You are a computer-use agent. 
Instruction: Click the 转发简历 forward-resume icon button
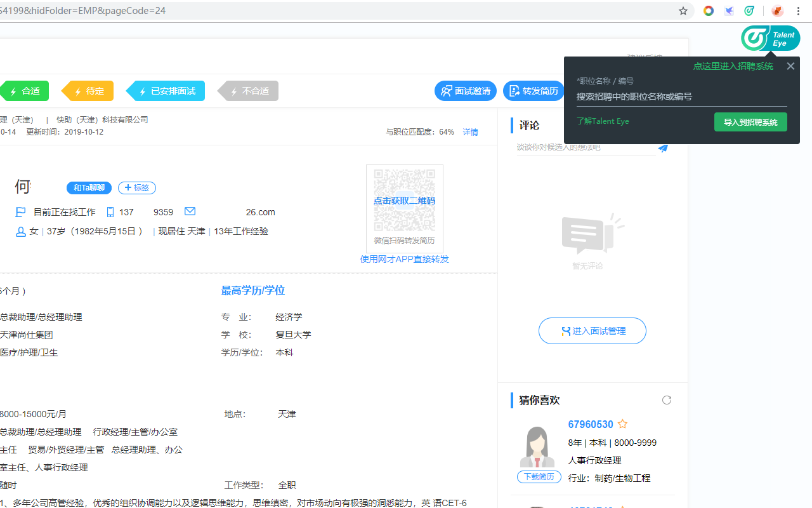coord(534,91)
